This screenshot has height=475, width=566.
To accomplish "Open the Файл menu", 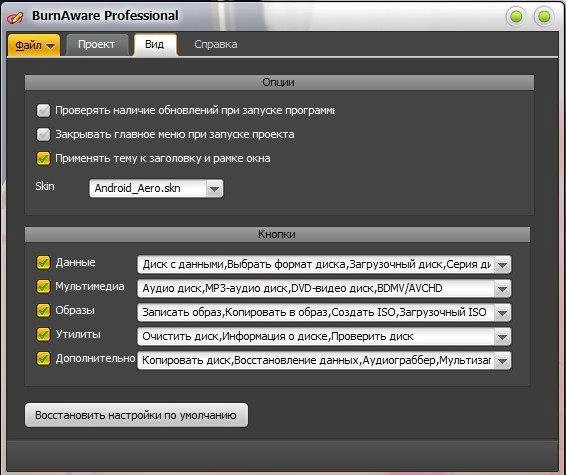I will [34, 45].
